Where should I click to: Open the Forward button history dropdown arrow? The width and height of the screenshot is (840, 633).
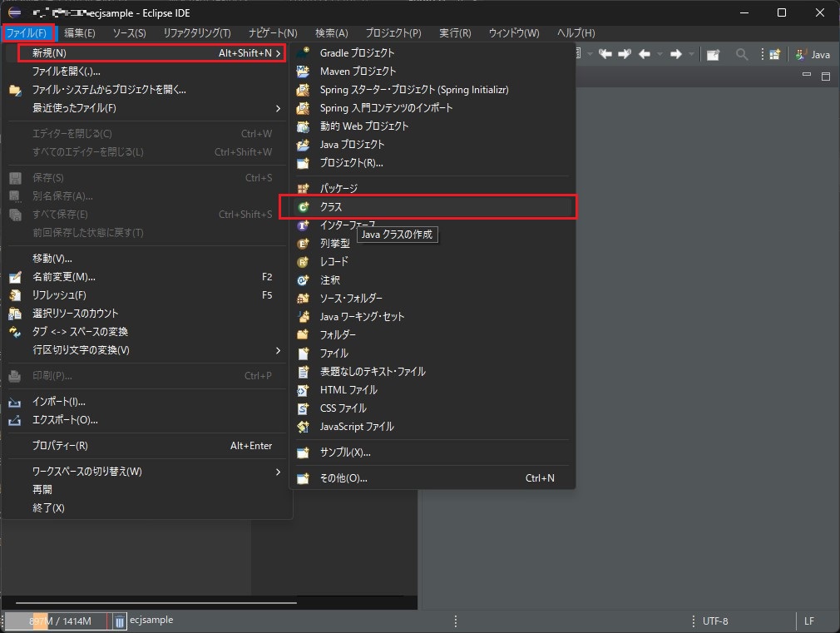(x=691, y=53)
